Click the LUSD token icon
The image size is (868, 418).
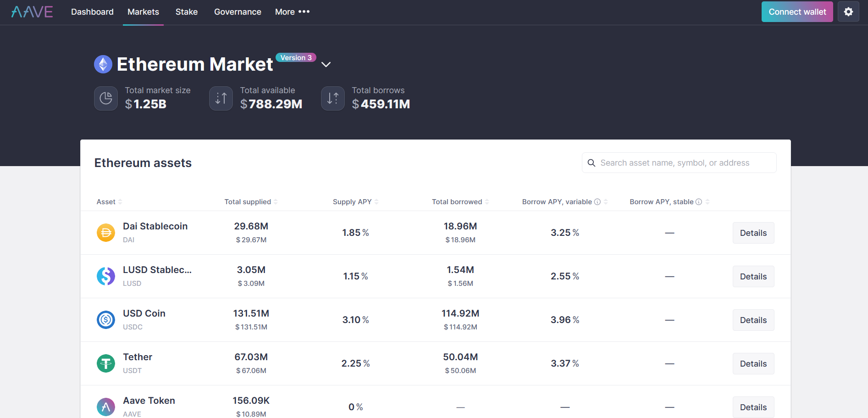click(x=106, y=276)
